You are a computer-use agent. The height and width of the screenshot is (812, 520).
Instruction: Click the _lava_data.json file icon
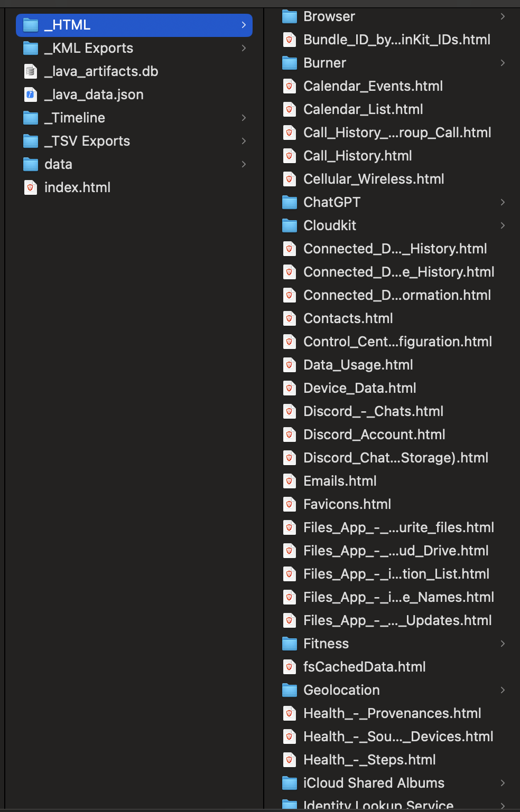pos(31,95)
